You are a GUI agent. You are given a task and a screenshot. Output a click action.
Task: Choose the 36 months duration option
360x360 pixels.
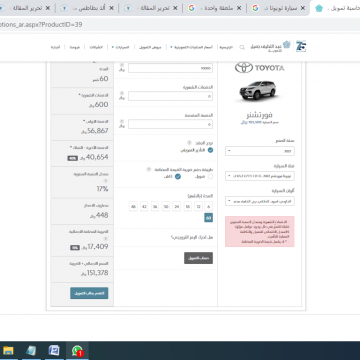(x=155, y=207)
